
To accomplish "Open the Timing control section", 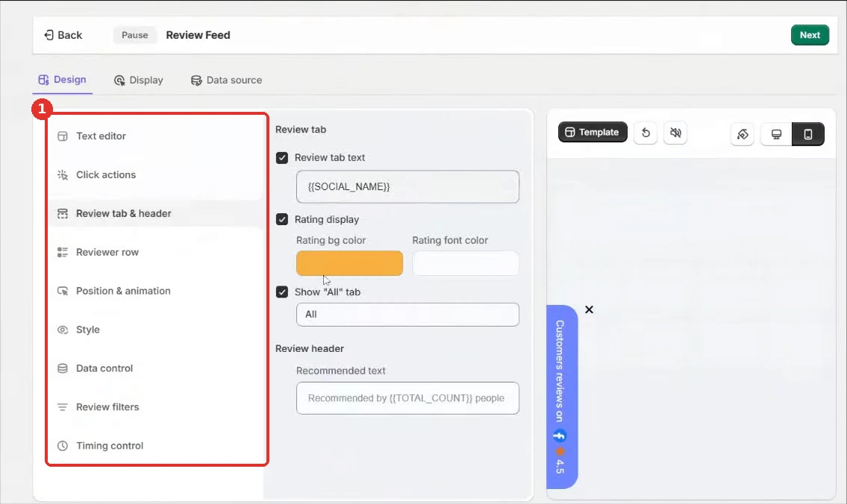I will (157, 446).
